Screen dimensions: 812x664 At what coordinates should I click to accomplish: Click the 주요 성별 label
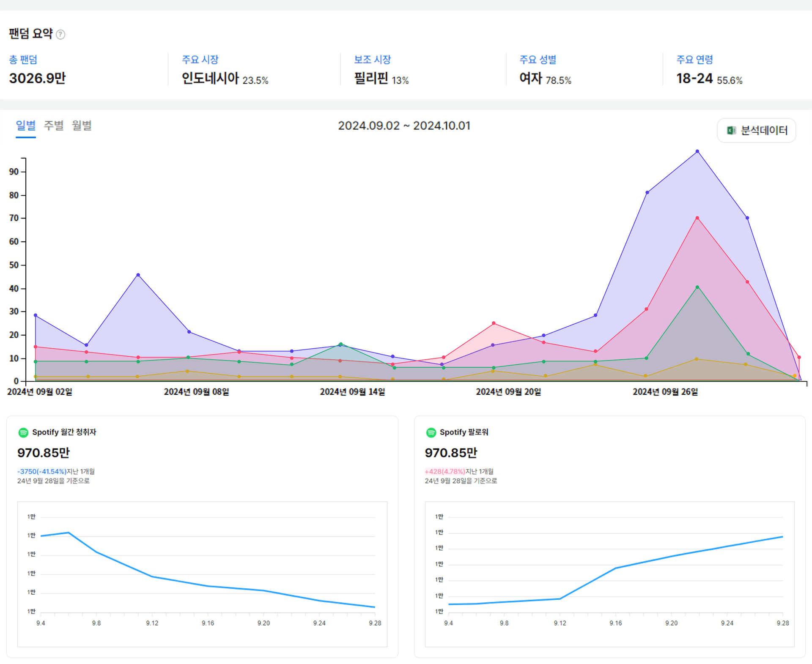pyautogui.click(x=538, y=60)
